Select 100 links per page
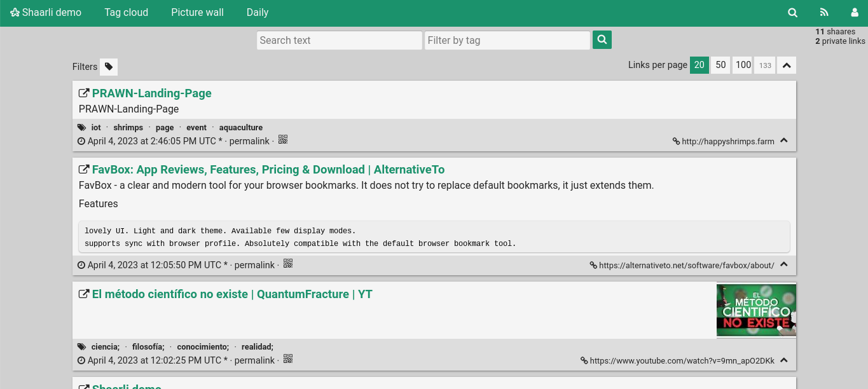The height and width of the screenshot is (389, 868). pos(743,65)
